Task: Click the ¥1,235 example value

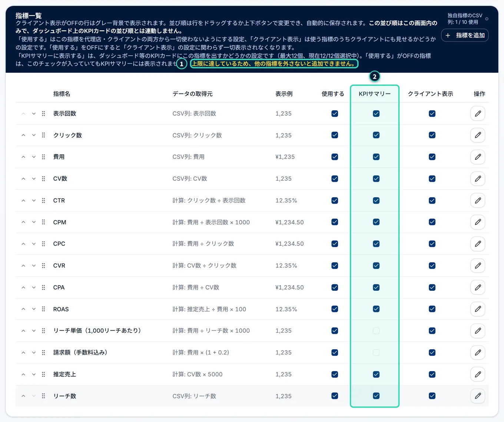Action: tap(285, 157)
